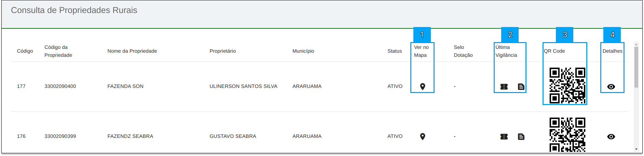Image resolution: width=644 pixels, height=156 pixels.
Task: Open QR code of property 176
Action: pos(567,135)
